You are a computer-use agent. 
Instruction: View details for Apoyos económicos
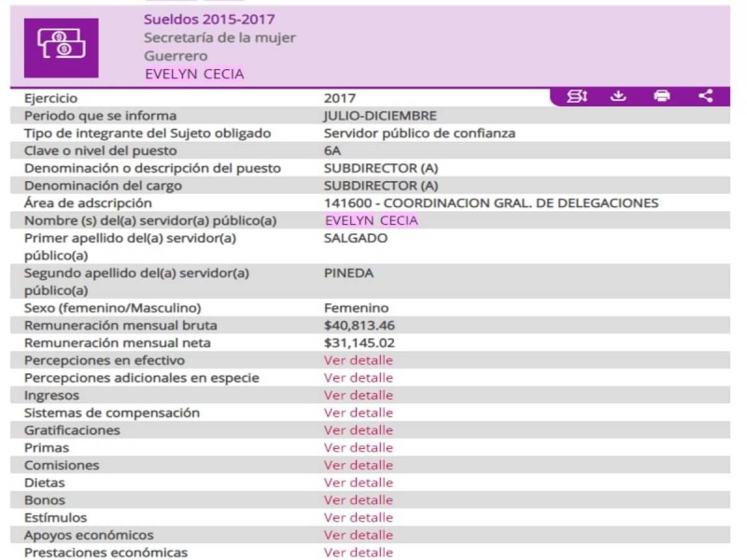(359, 535)
